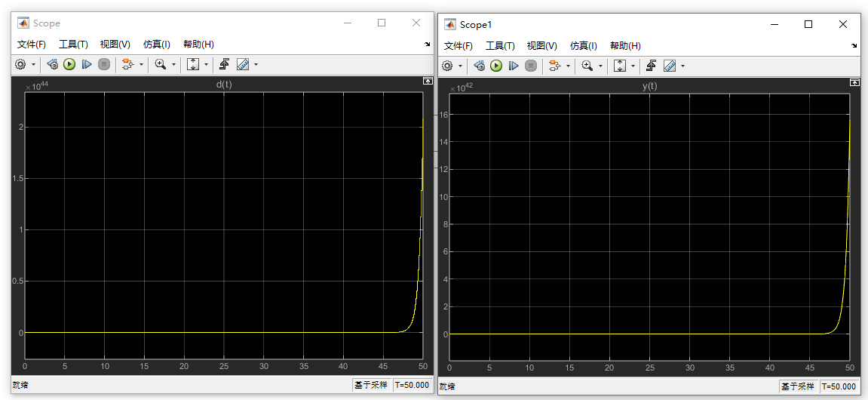Click T=50.000 time readout in Scope1

point(840,386)
